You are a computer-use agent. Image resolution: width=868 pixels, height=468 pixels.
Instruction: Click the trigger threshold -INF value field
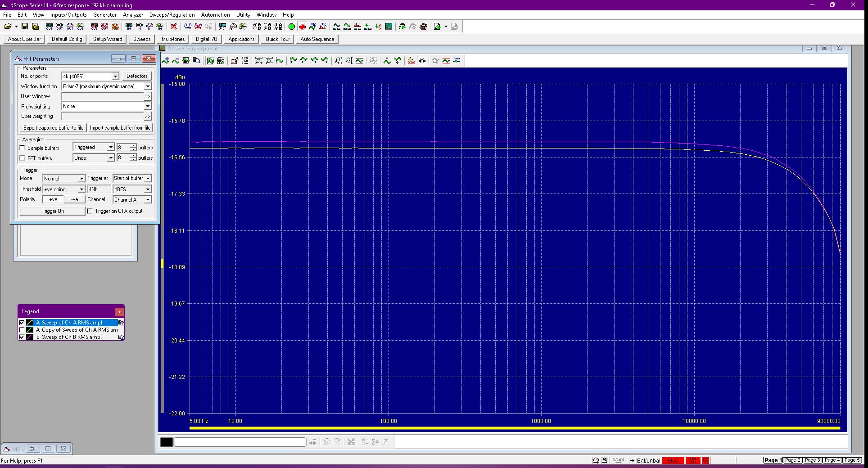pyautogui.click(x=99, y=189)
